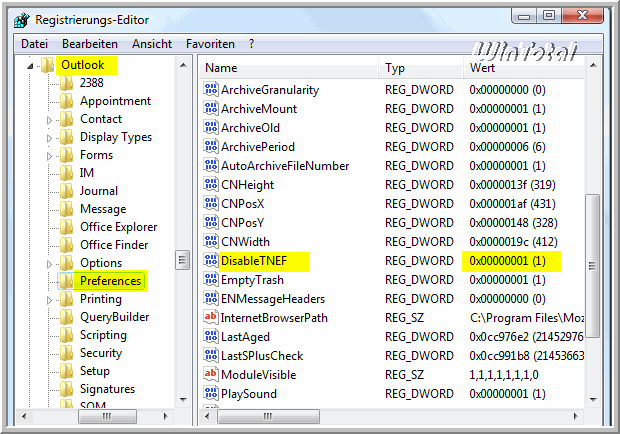Click the DWORD icon beside PlaySound
This screenshot has width=620, height=434.
click(211, 393)
